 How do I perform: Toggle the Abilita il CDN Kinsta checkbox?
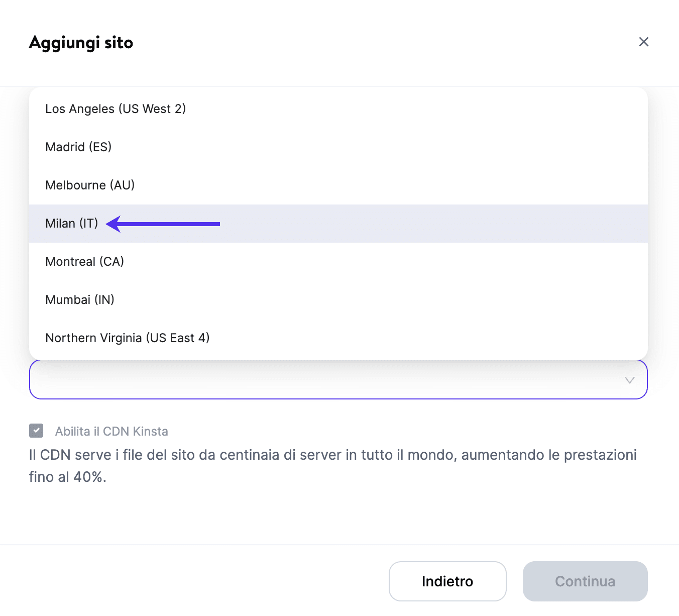pyautogui.click(x=36, y=431)
